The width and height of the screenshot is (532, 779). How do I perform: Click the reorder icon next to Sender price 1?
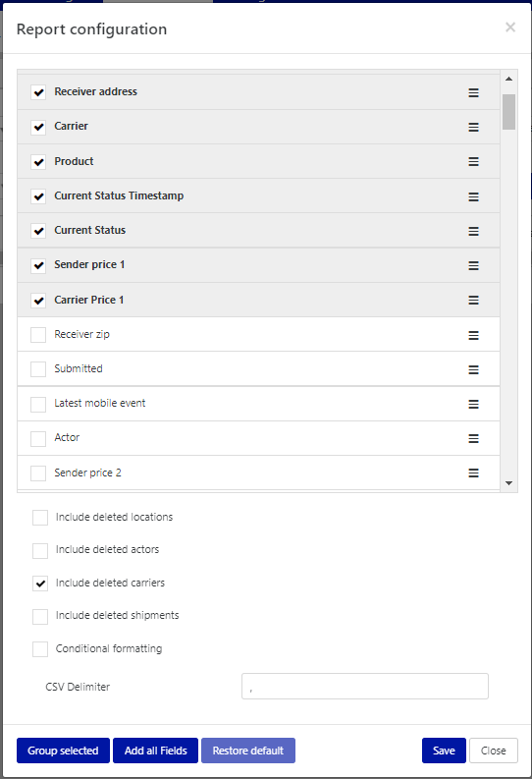coord(473,266)
